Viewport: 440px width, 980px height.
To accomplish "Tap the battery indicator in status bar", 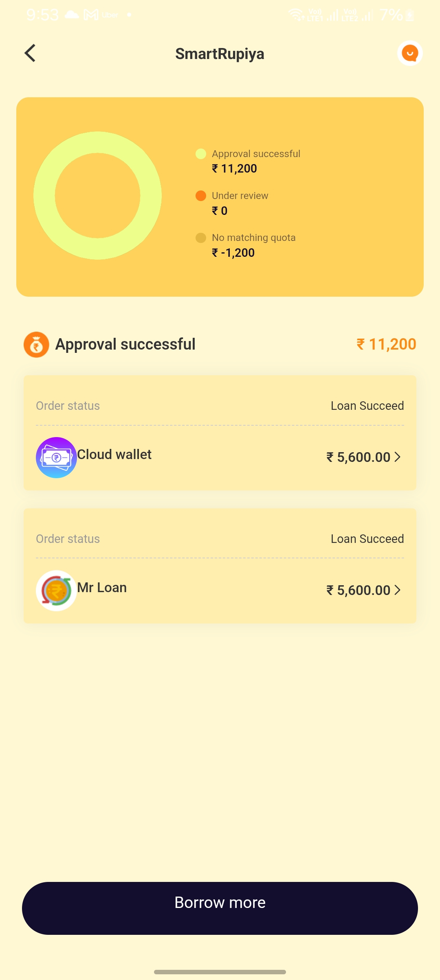I will (410, 15).
